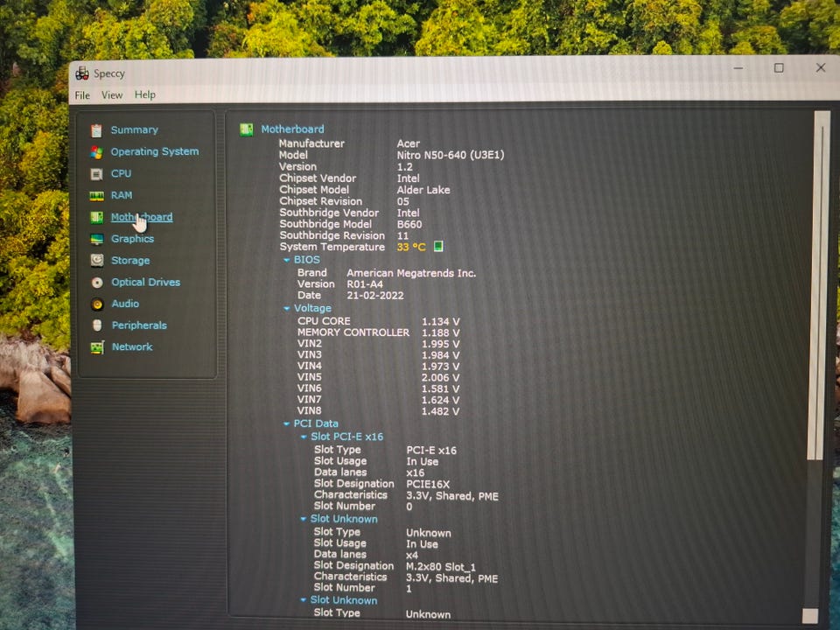Collapse the Voltage section
This screenshot has width=840, height=630.
[x=286, y=309]
